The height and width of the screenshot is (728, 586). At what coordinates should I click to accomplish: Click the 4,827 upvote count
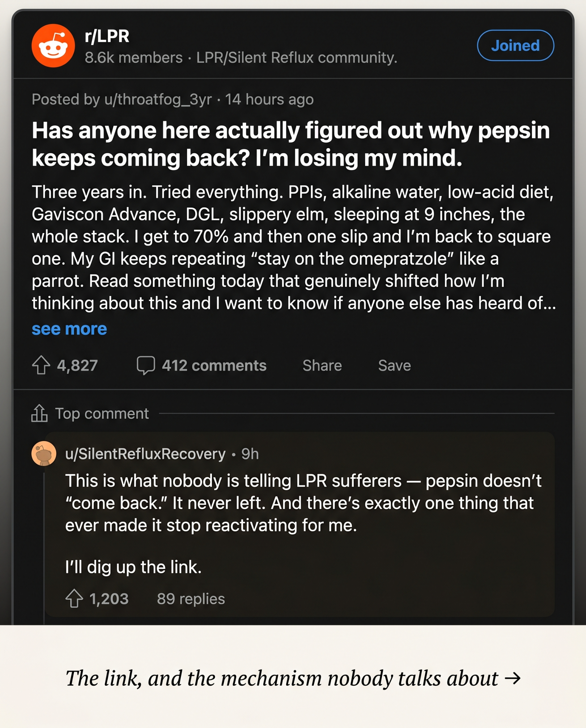(77, 365)
